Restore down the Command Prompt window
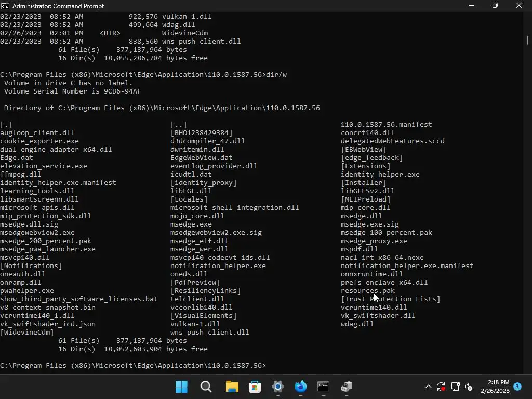Screen dimensions: 532x399 coord(495,6)
